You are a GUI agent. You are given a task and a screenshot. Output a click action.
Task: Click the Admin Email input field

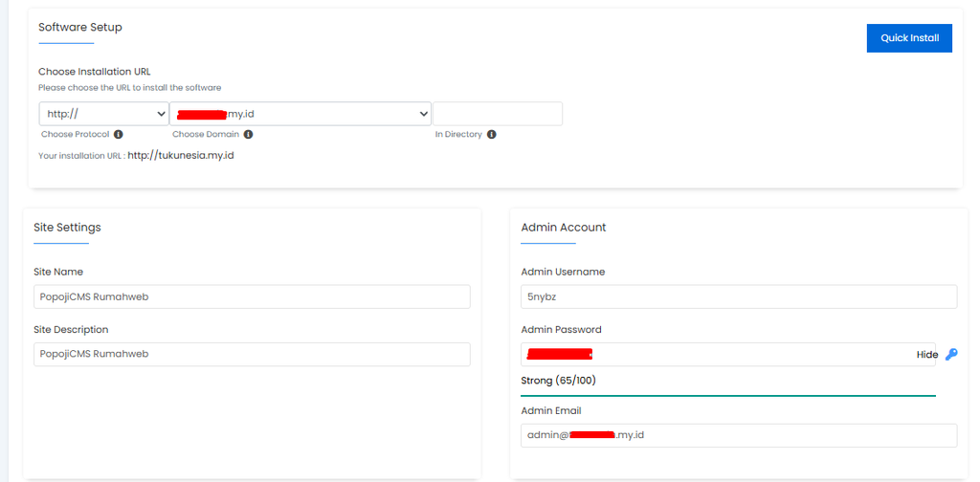739,435
